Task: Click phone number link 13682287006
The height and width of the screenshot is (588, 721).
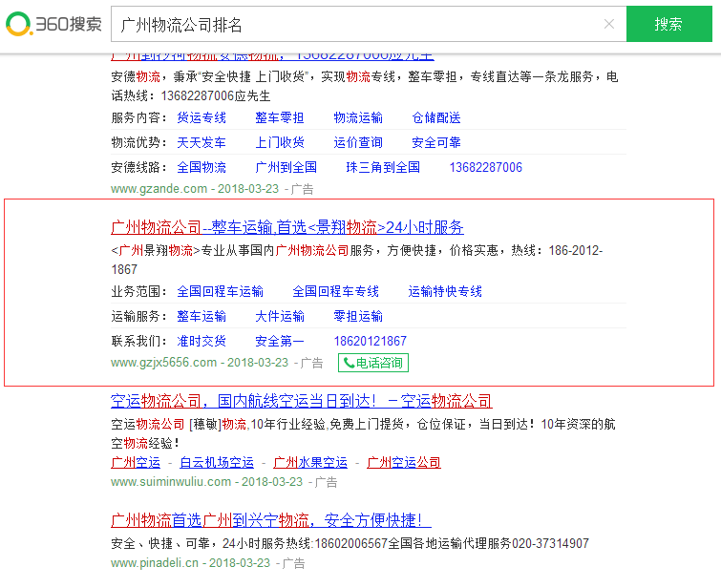Action: click(x=486, y=167)
